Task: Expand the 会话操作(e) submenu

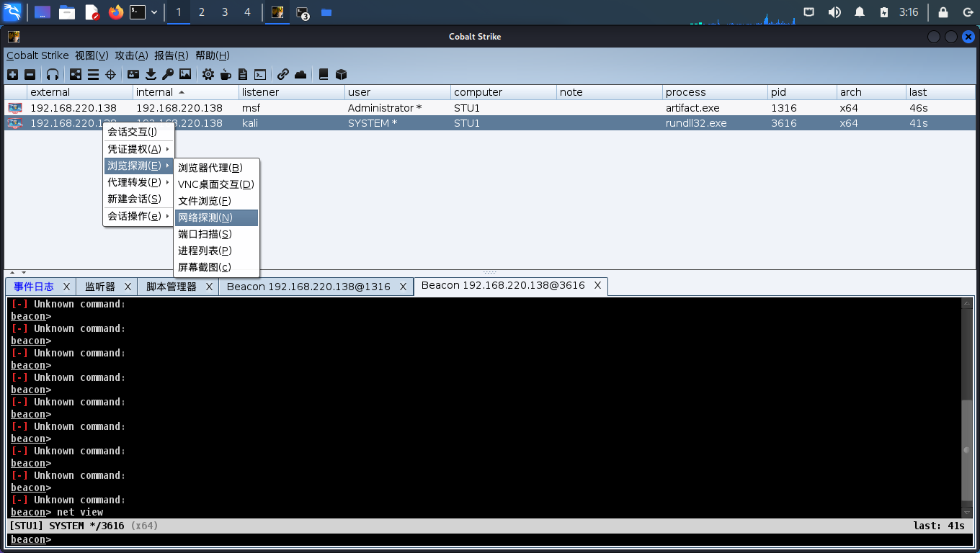Action: [x=139, y=216]
